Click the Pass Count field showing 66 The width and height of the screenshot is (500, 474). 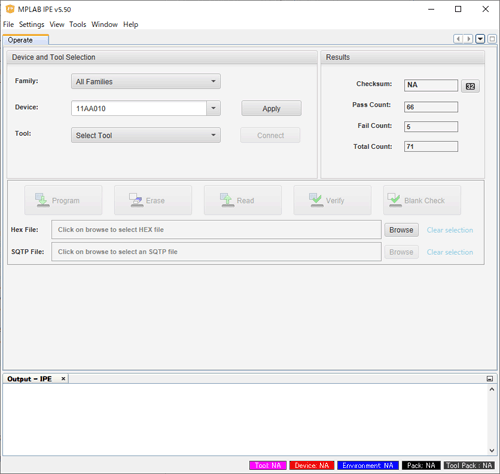431,107
